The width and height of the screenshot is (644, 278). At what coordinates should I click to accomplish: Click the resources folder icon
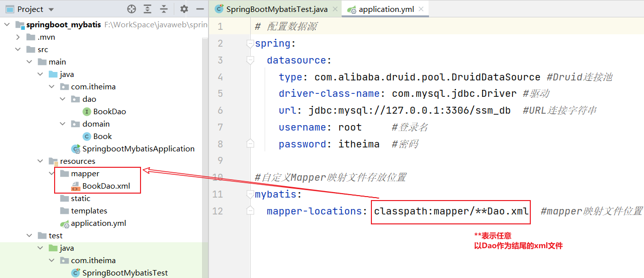pos(53,161)
